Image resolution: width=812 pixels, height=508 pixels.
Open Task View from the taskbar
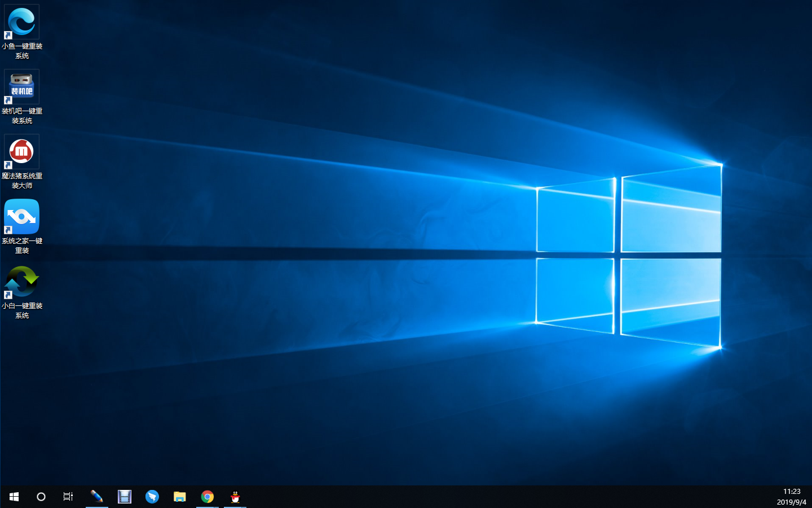68,497
